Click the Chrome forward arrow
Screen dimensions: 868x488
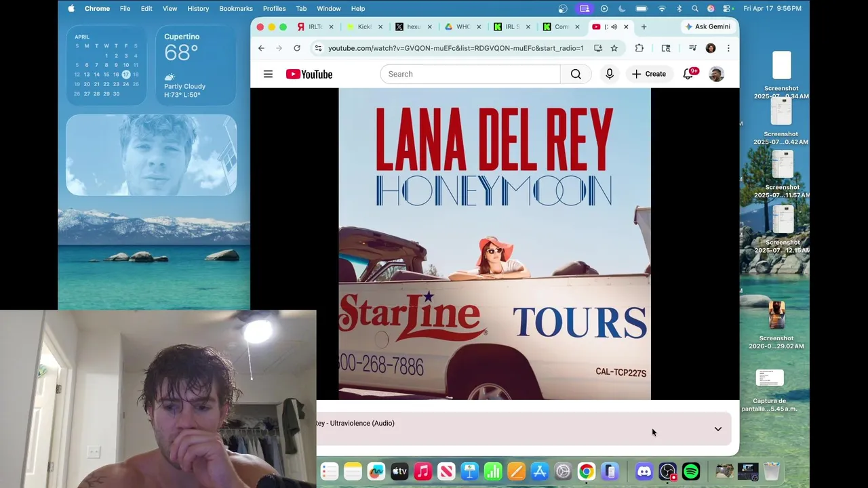coord(279,48)
